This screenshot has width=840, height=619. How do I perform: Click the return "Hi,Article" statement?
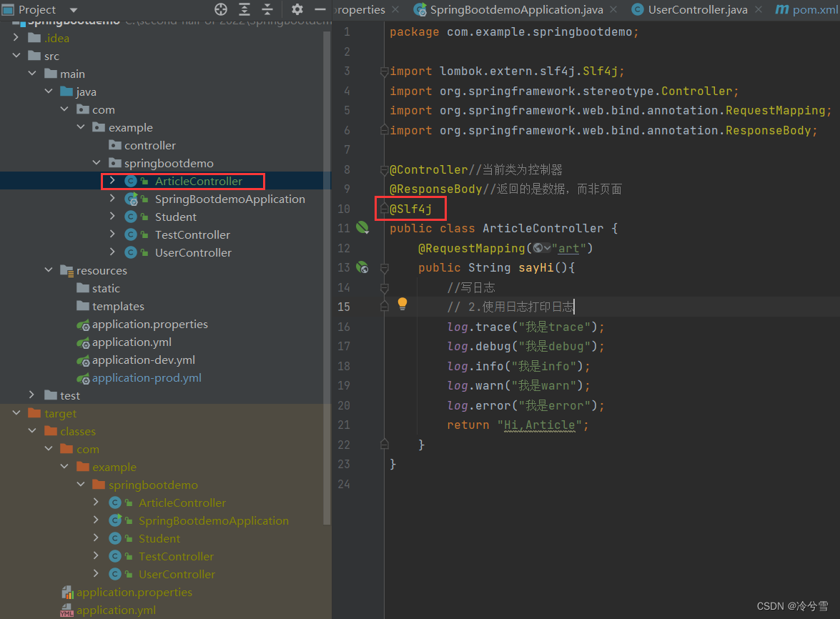[x=518, y=425]
